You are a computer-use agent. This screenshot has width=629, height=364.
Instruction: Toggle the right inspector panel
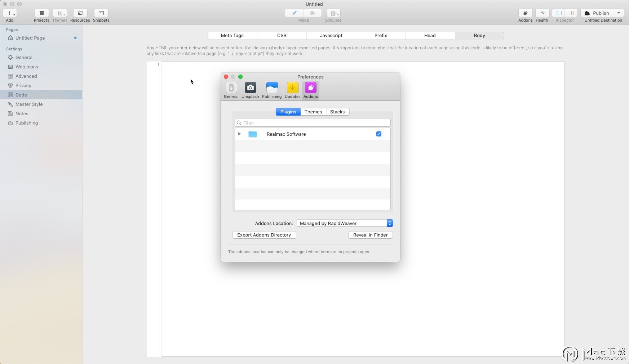(x=570, y=13)
